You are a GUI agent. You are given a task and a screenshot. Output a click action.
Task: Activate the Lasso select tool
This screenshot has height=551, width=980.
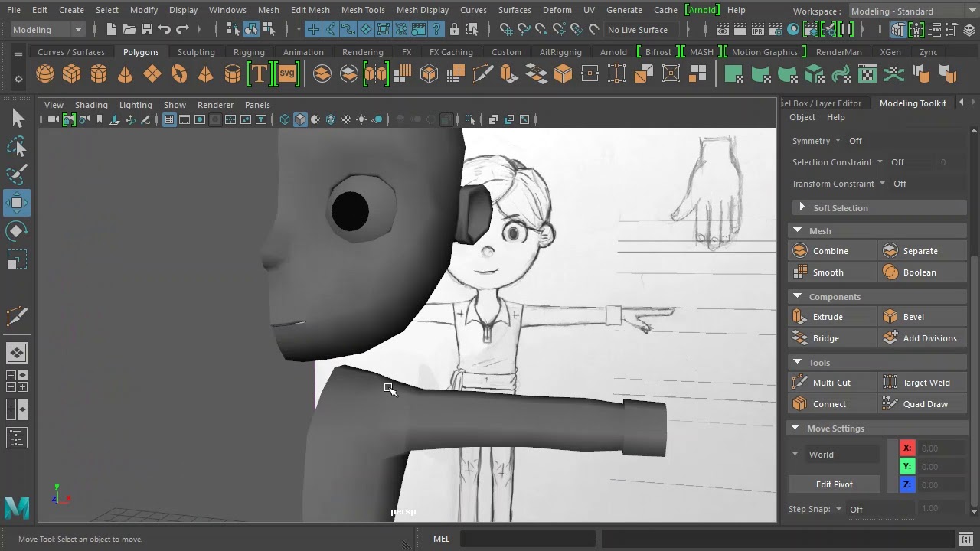click(17, 147)
